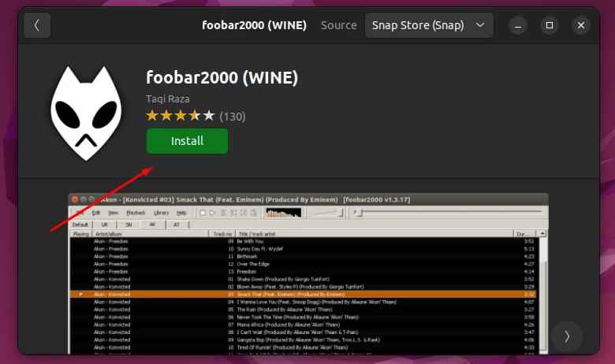Show next screenshot with right chevron
Screen dimensions: 615x364
[567, 336]
